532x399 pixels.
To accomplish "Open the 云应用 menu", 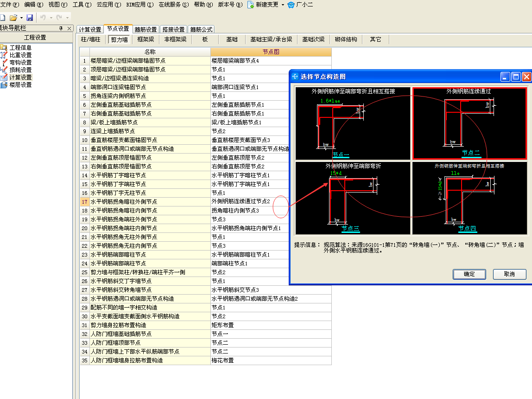I will tap(109, 5).
